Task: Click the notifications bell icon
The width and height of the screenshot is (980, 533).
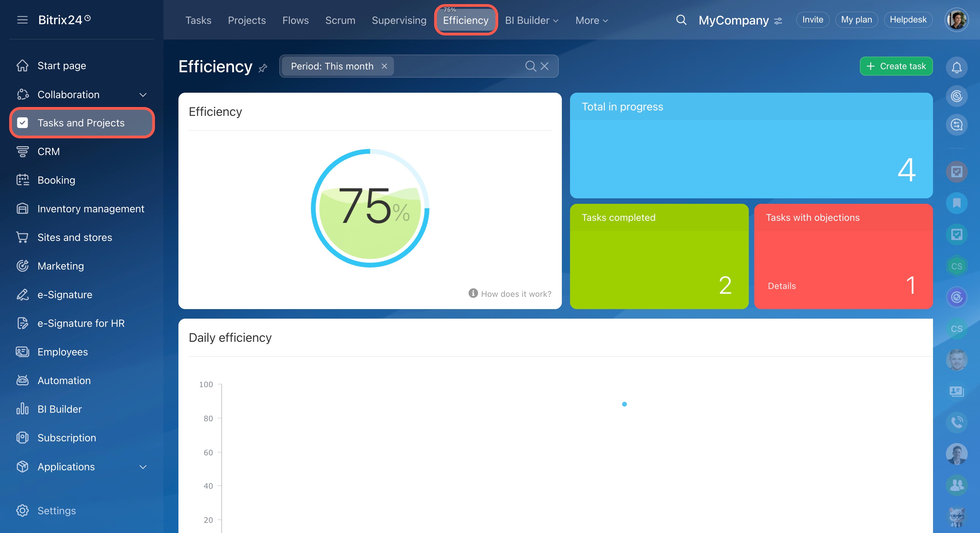Action: click(957, 67)
